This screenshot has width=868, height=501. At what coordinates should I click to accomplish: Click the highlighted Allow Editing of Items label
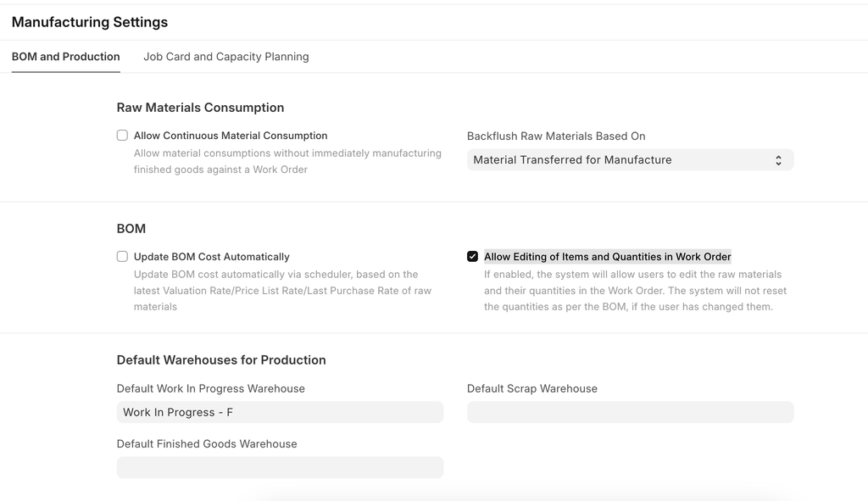(607, 257)
